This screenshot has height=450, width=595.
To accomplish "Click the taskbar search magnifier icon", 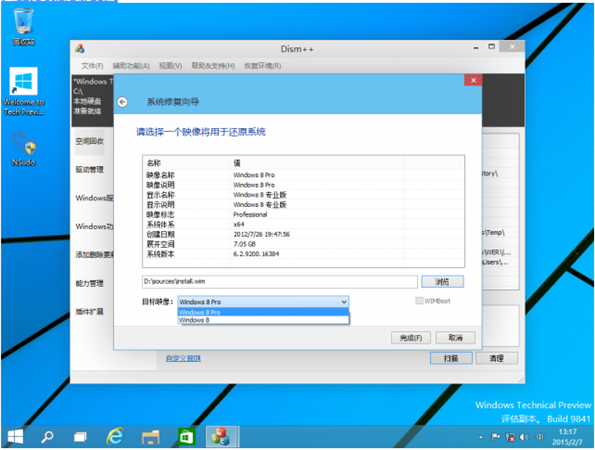I will [47, 437].
